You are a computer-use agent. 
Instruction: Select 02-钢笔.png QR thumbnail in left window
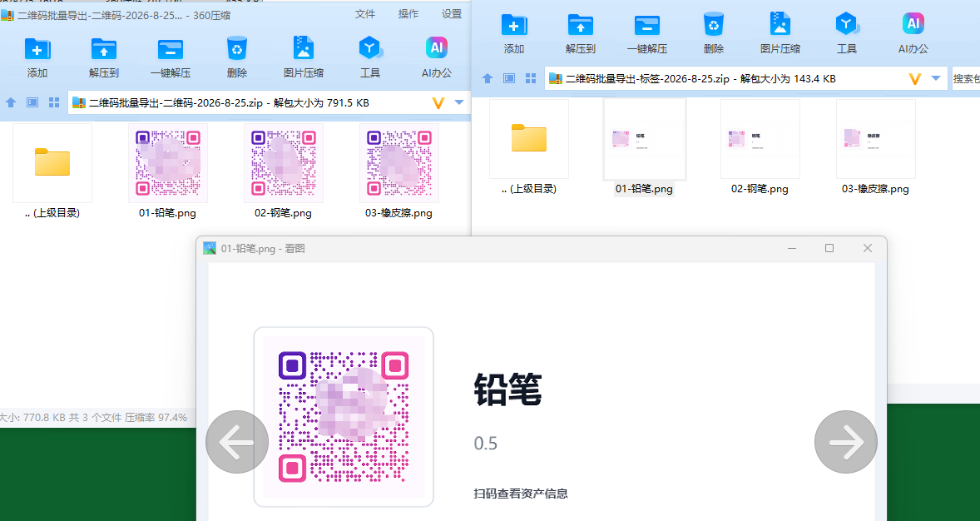click(283, 162)
